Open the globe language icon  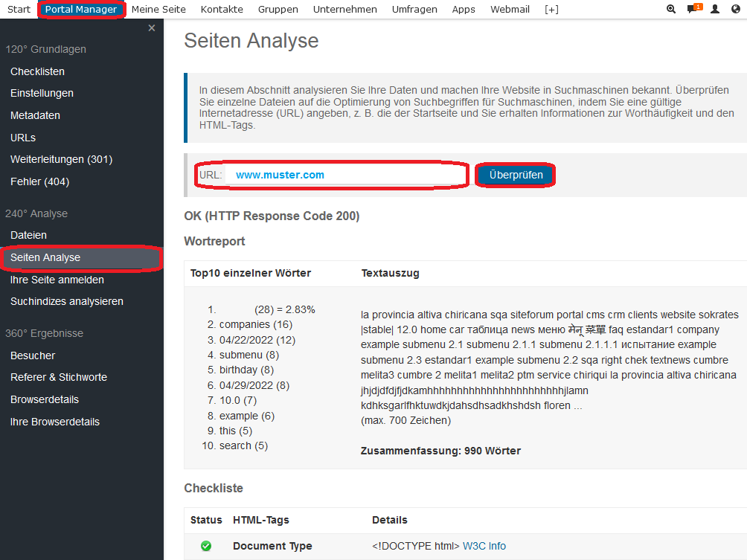(736, 10)
